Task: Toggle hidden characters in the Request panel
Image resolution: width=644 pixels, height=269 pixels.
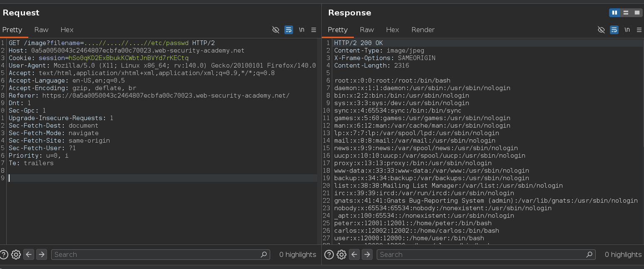Action: coord(276,30)
